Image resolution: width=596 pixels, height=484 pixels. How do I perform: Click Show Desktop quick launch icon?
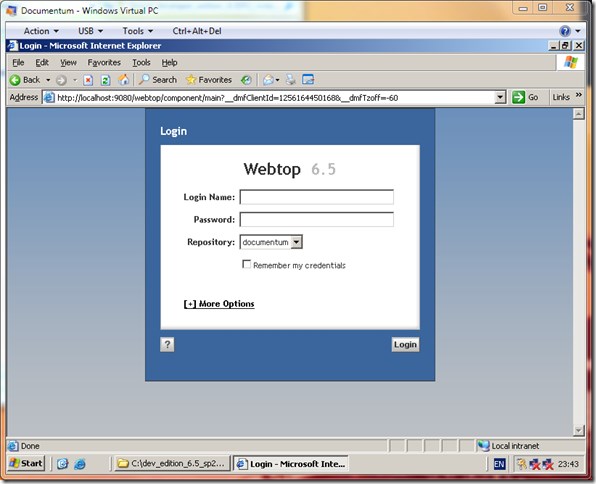[x=62, y=463]
